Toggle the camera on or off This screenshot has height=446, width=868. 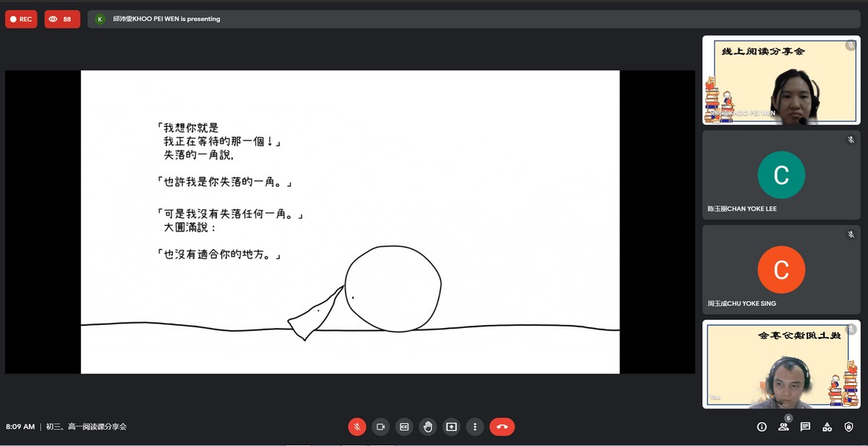coord(380,426)
